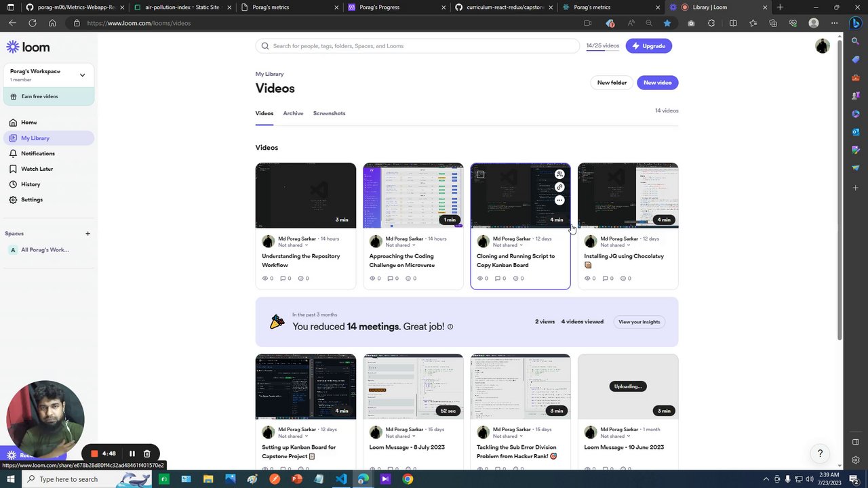The height and width of the screenshot is (488, 868).
Task: Open the Home page icon in the sidebar
Action: point(13,123)
